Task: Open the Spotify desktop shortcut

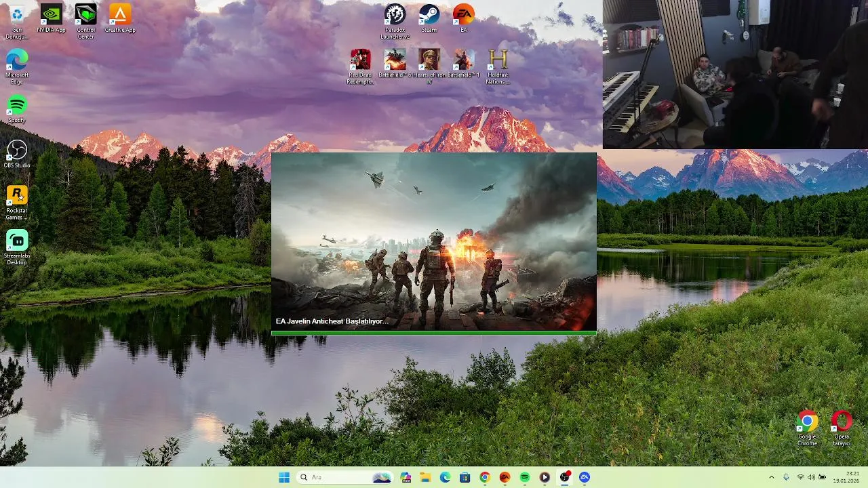Action: [x=17, y=109]
